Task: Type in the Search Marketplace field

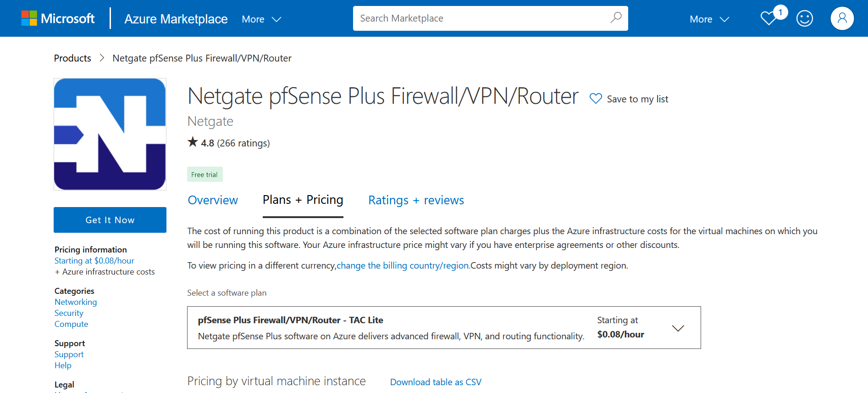Action: point(481,18)
